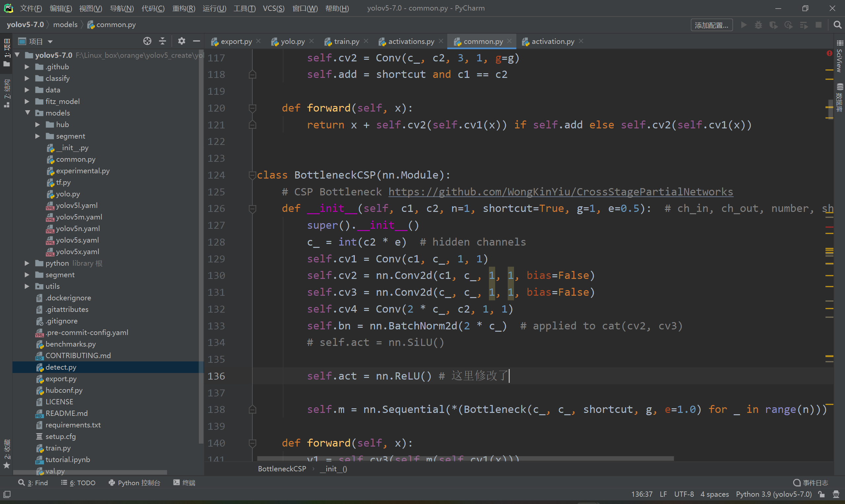The image size is (845, 504).
Task: Toggle read-only lock icon in status bar
Action: click(822, 494)
